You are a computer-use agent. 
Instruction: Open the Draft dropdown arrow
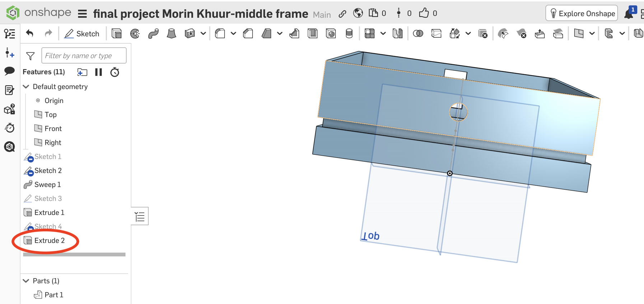point(280,34)
